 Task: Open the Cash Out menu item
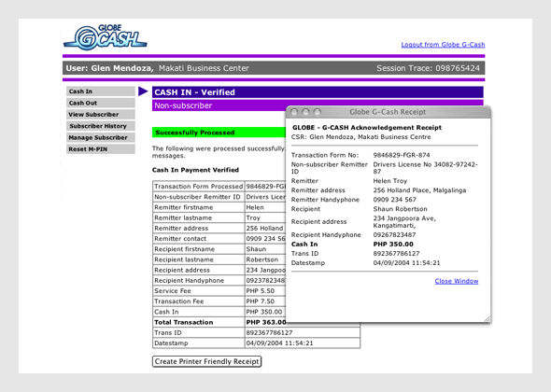coord(101,103)
